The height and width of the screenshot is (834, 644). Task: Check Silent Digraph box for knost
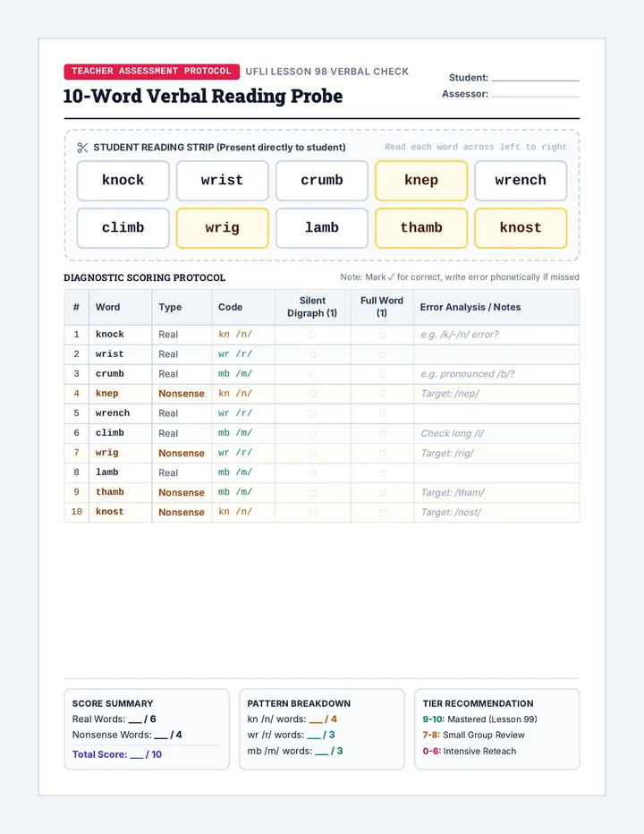tap(313, 512)
